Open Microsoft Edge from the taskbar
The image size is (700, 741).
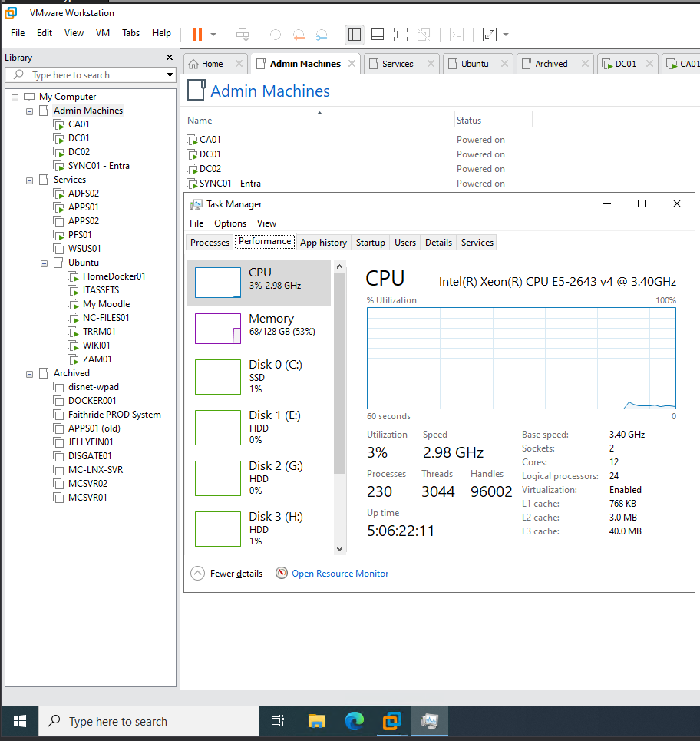tap(354, 721)
